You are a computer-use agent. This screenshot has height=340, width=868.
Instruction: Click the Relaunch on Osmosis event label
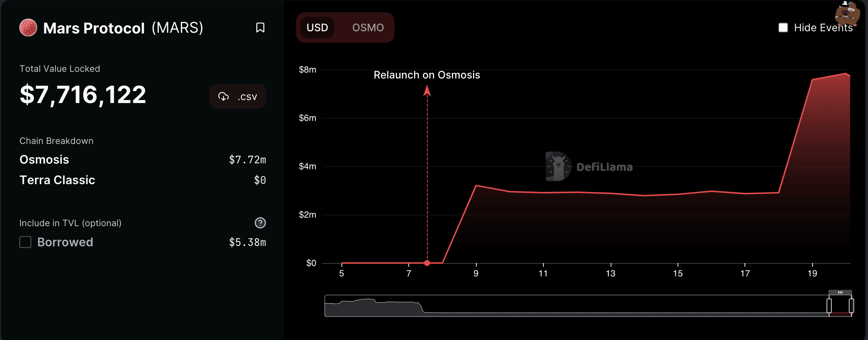click(427, 75)
